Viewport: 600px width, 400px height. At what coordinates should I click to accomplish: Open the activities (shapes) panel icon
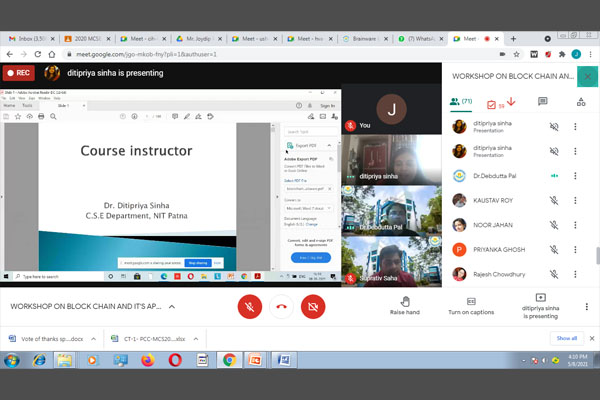coord(581,102)
